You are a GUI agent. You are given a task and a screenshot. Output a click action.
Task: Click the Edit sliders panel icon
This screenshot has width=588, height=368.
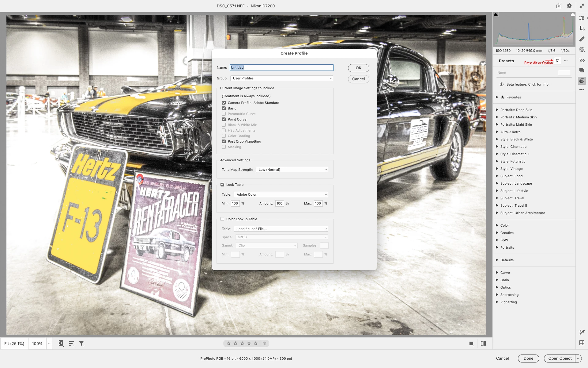[582, 18]
